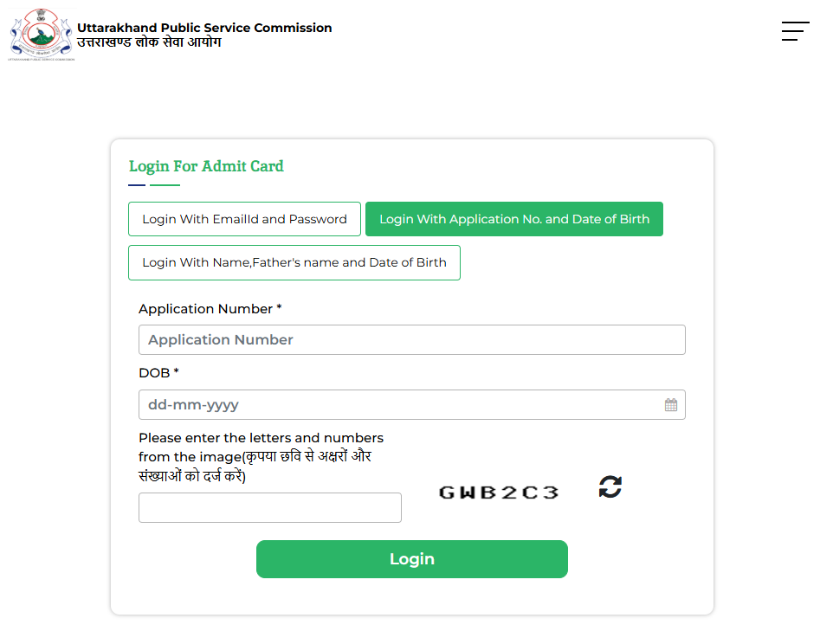Click the GWB2C3 captcha image
This screenshot has height=644, width=820.
coord(499,493)
